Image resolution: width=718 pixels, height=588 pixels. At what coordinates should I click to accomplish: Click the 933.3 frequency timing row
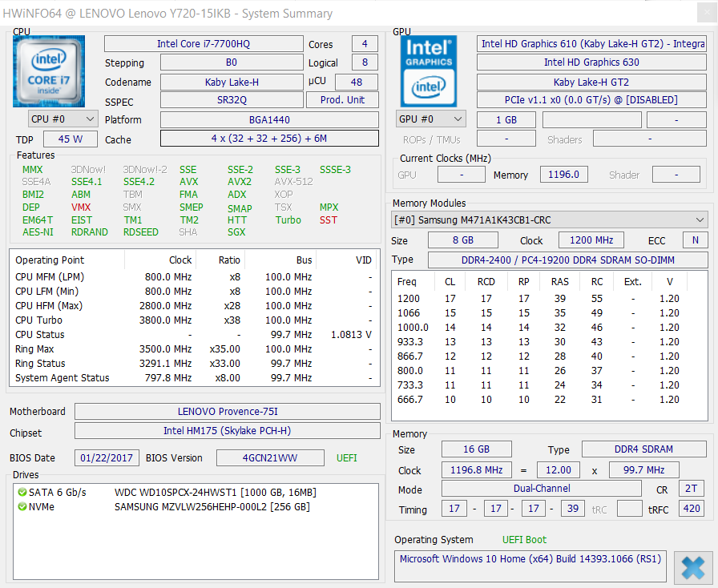pyautogui.click(x=550, y=342)
